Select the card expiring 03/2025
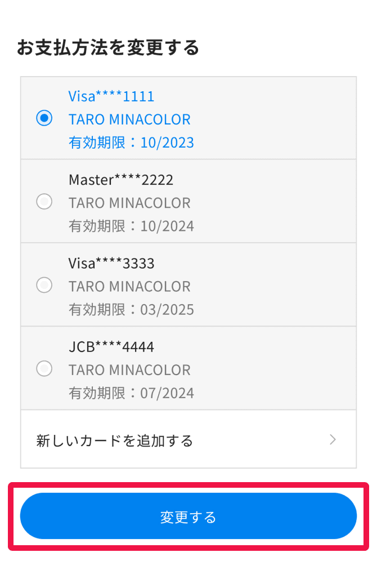The width and height of the screenshot is (377, 588). 131,309
